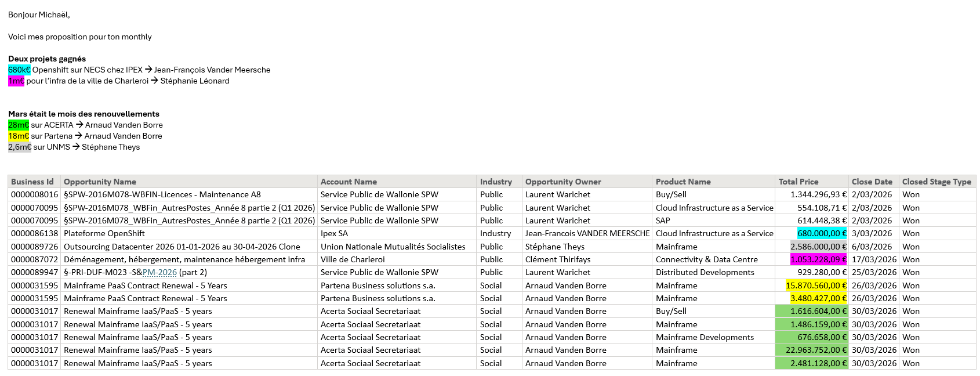This screenshot has height=376, width=980.
Task: Select the magenta 1.053.228,09 € cell
Action: pos(818,259)
